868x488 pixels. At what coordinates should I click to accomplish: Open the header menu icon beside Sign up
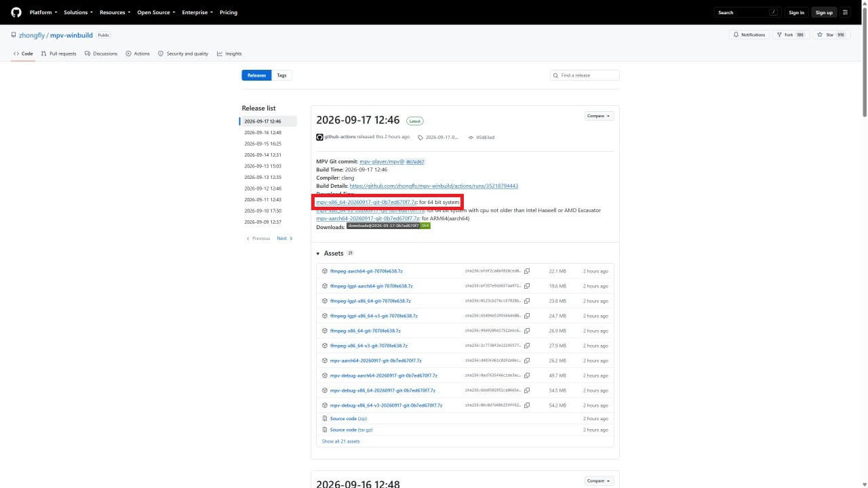pos(845,12)
